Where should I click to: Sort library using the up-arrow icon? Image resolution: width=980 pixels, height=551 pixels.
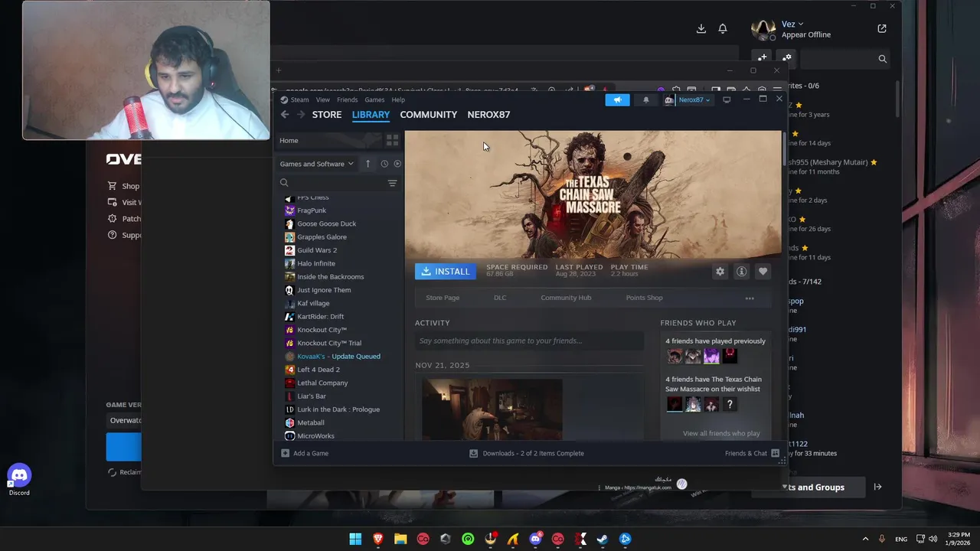point(367,164)
